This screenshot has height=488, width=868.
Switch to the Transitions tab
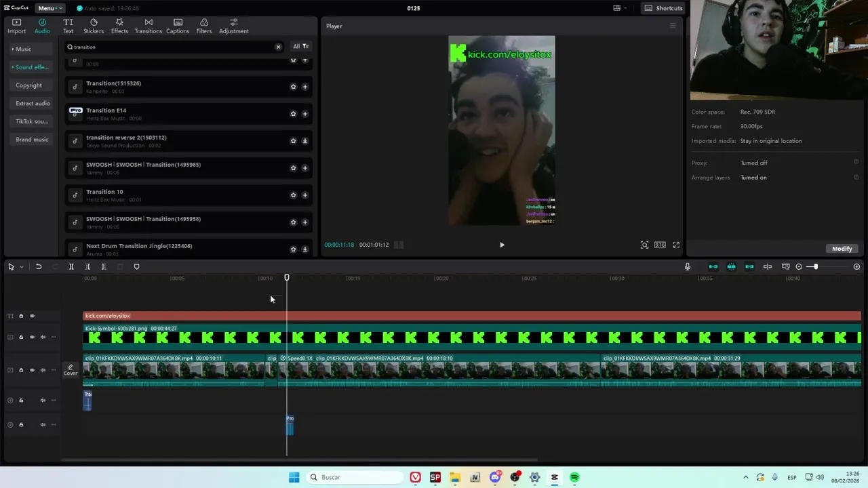pos(148,26)
